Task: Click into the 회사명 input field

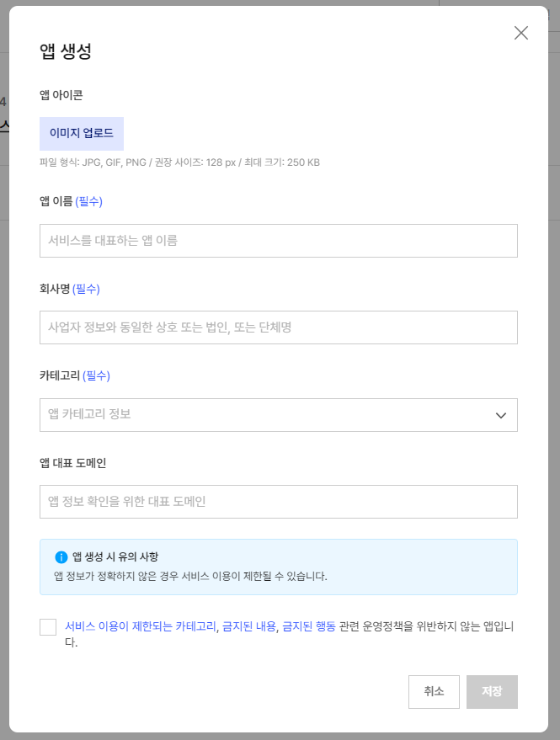Action: (x=278, y=327)
